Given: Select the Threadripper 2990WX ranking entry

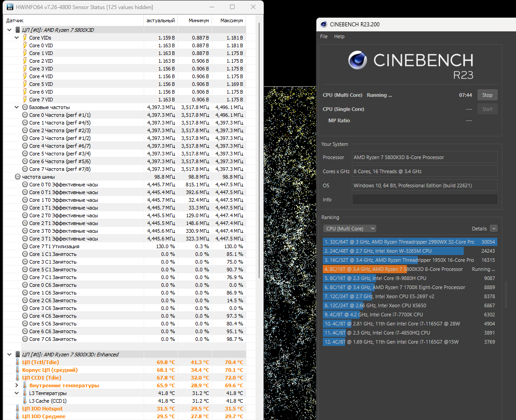Looking at the screenshot, I should pyautogui.click(x=410, y=242).
